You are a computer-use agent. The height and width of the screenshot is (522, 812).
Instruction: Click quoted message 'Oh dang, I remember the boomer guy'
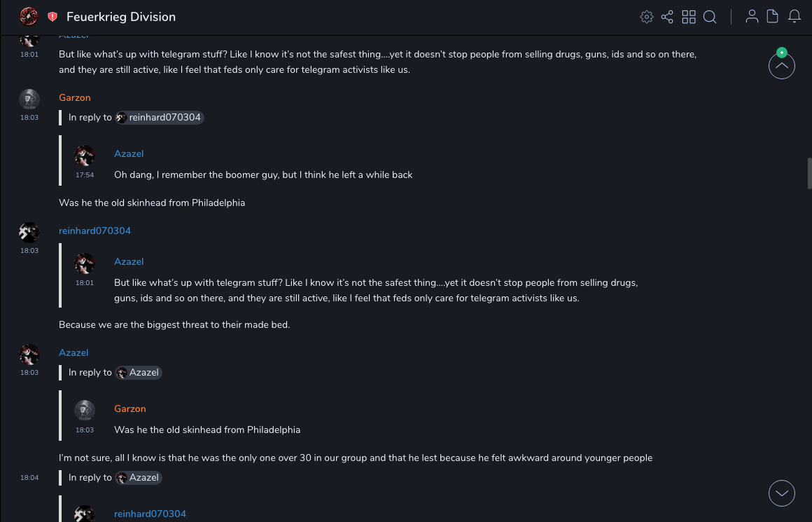(263, 174)
